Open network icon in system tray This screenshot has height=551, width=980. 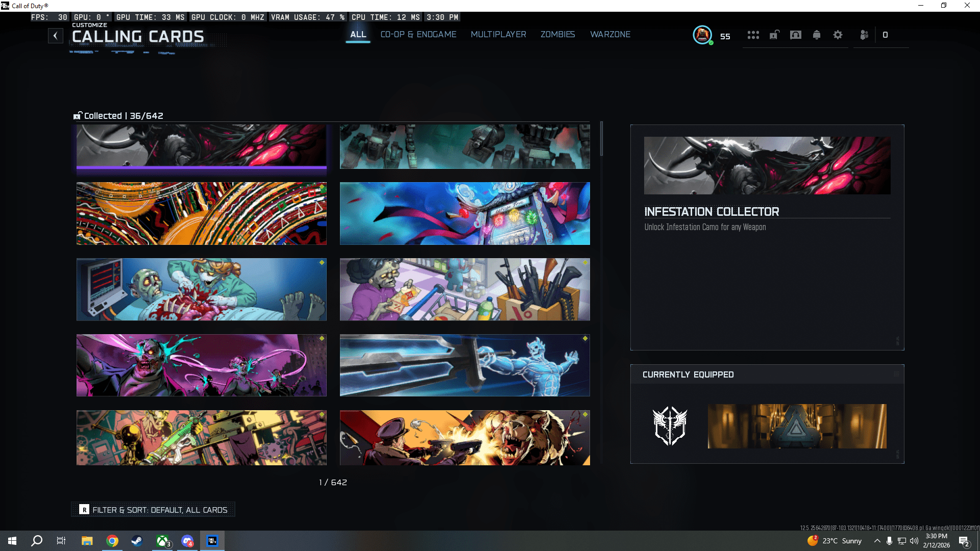click(x=902, y=541)
